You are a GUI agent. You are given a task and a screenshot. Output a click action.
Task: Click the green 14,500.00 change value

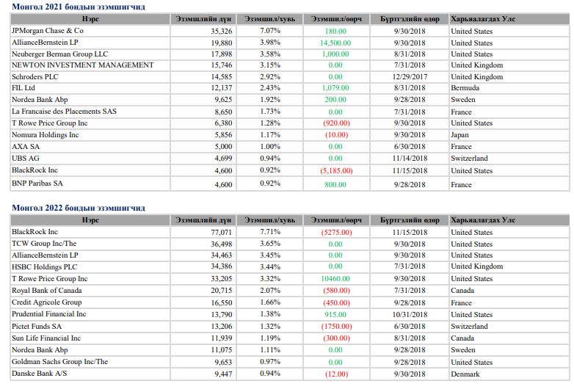335,43
